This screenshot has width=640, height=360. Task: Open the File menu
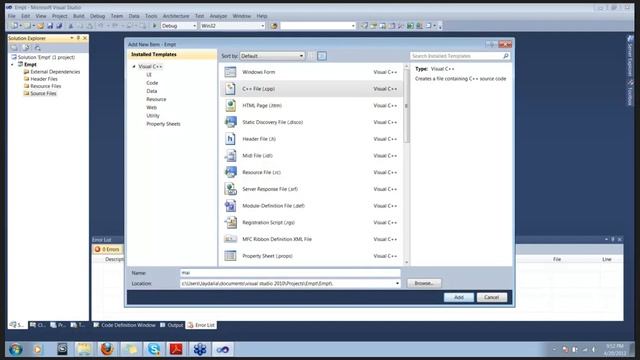(x=12, y=16)
